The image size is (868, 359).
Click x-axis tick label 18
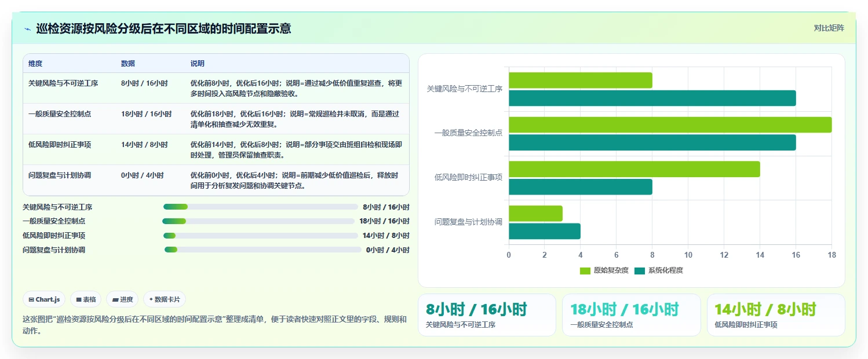831,255
